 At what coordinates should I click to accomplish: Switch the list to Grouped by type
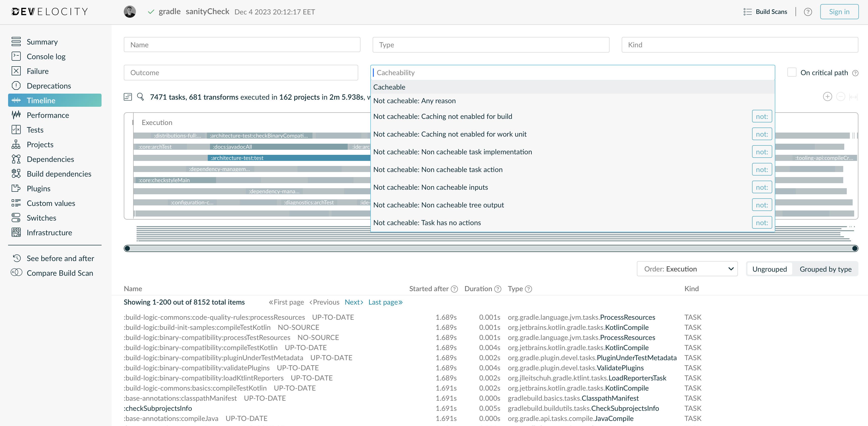pyautogui.click(x=825, y=269)
